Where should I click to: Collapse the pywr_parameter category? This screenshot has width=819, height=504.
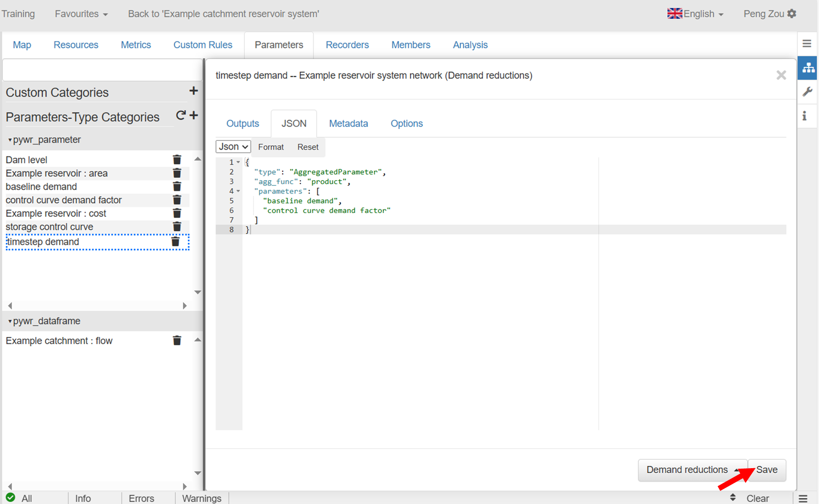tap(10, 140)
